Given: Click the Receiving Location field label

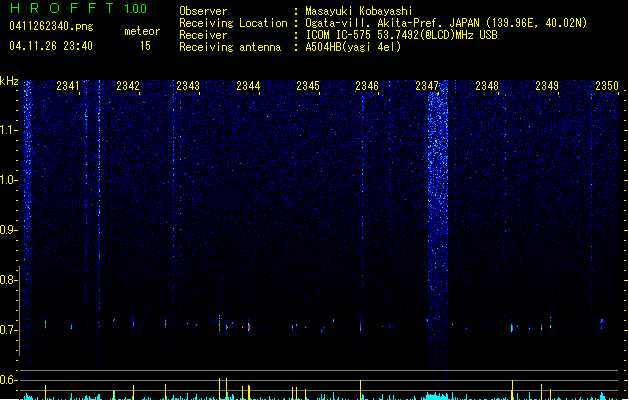Looking at the screenshot, I should tap(233, 23).
